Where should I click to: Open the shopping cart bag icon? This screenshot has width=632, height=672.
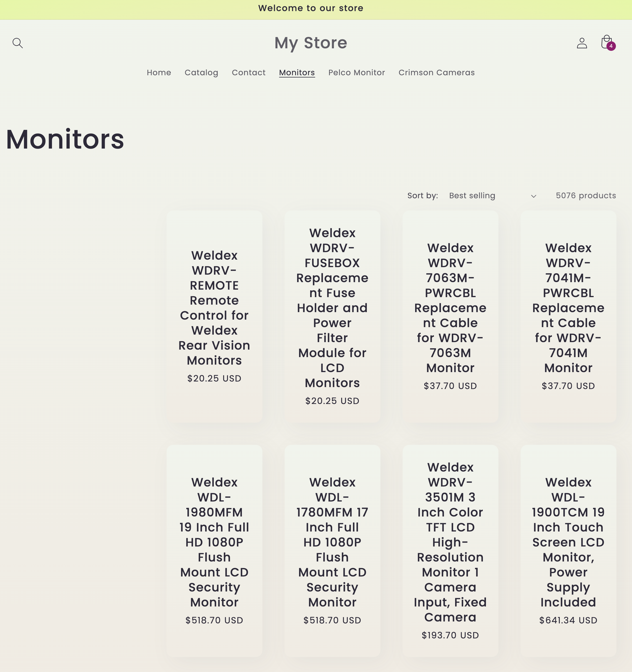[607, 42]
